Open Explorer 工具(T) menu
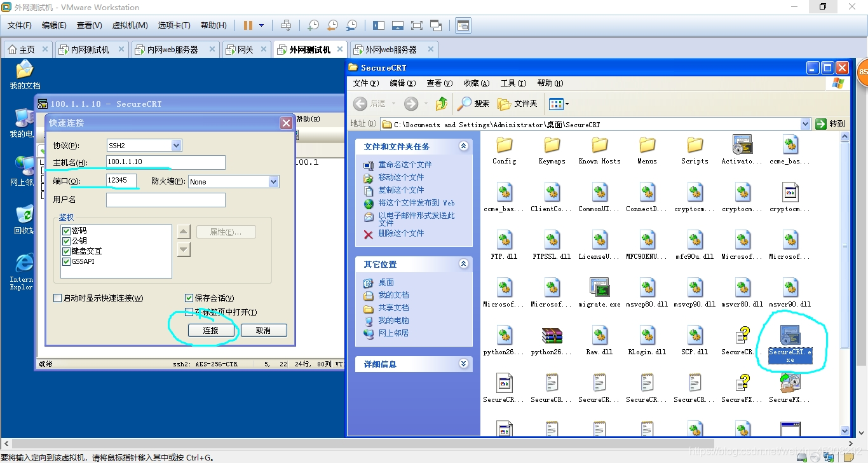This screenshot has height=463, width=868. click(x=513, y=83)
